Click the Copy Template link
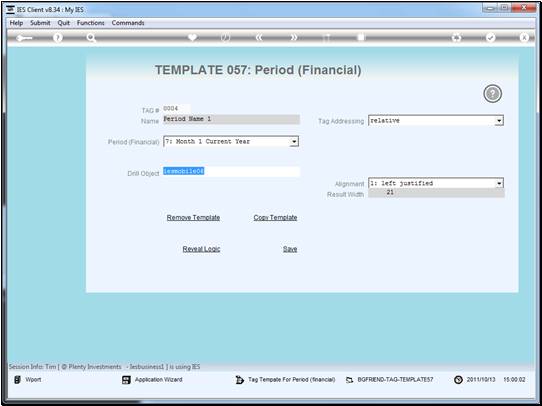This screenshot has height=406, width=542. click(275, 218)
